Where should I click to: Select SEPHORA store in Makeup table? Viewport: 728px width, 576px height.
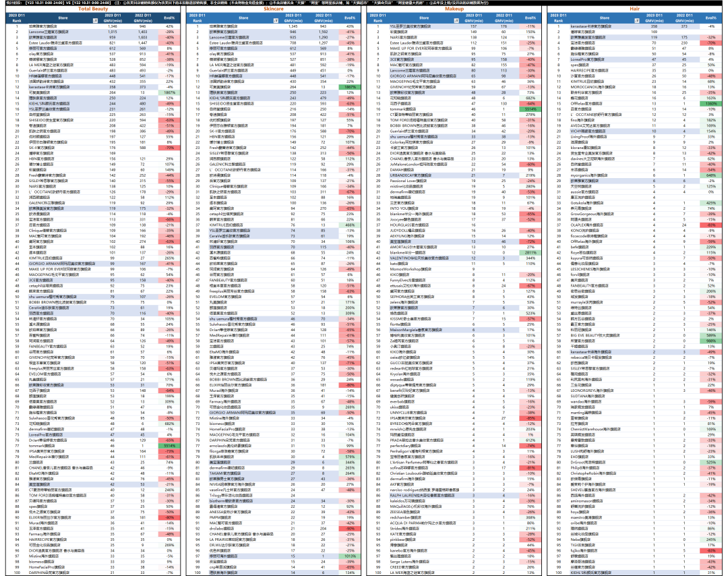click(x=413, y=296)
